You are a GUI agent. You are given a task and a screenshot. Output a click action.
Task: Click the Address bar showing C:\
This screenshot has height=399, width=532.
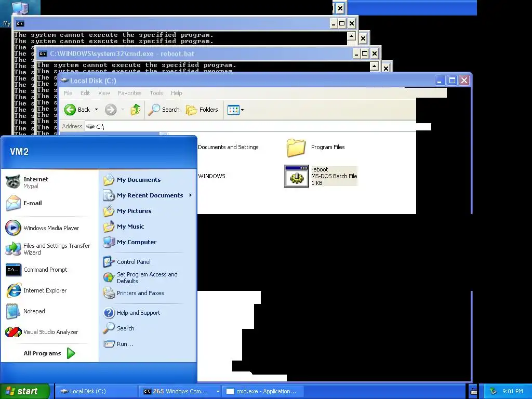[x=258, y=127]
